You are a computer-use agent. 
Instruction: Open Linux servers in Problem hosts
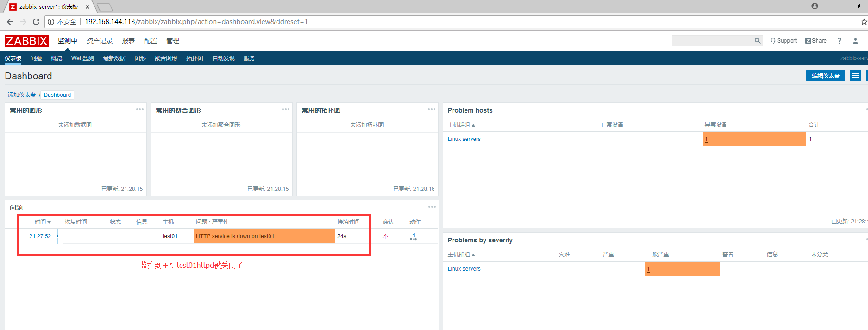click(464, 139)
